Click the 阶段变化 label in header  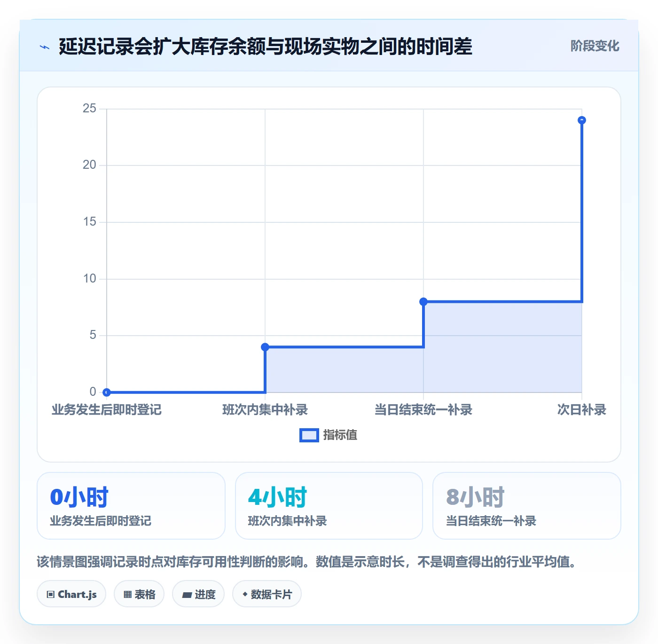(595, 46)
